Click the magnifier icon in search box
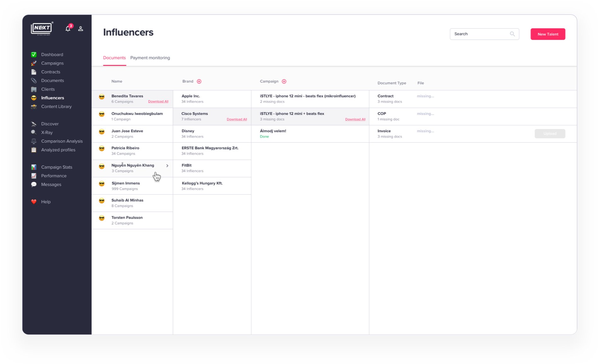 pos(512,34)
